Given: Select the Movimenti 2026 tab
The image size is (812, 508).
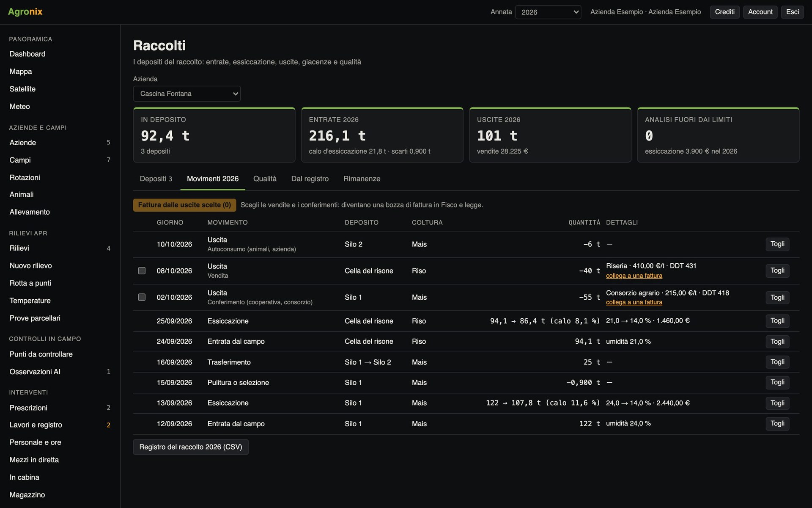Looking at the screenshot, I should [x=213, y=179].
